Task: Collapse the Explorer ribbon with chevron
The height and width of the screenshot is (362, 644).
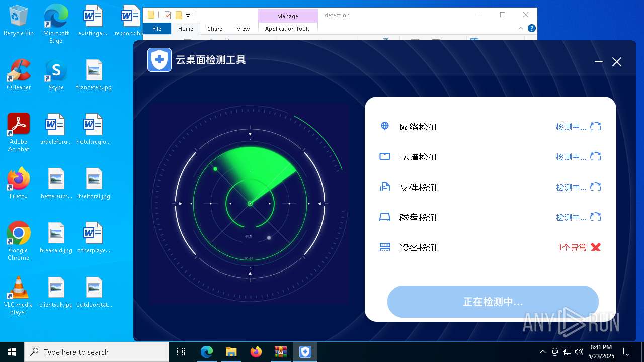Action: point(521,28)
